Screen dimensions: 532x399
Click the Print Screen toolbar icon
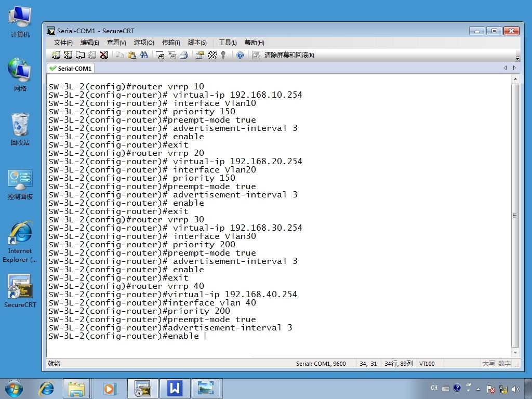point(160,55)
